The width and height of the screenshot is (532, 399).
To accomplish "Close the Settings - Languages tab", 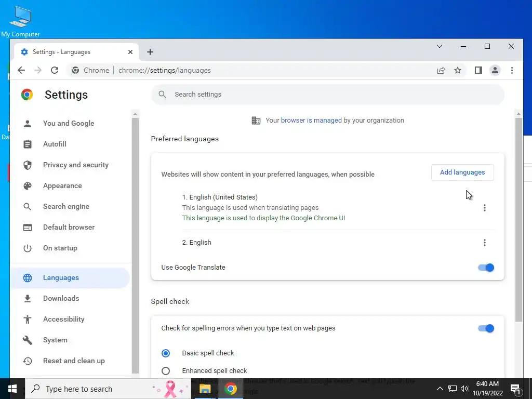I will pos(130,52).
